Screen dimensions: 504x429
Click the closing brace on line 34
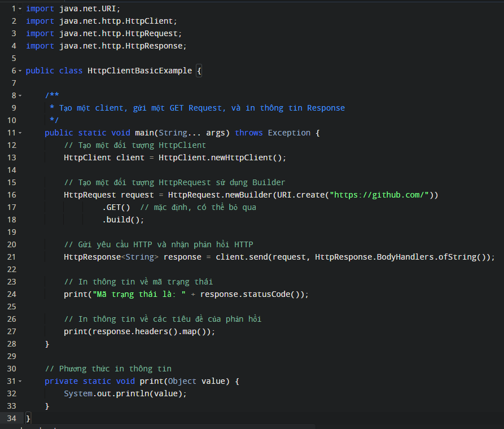point(28,418)
